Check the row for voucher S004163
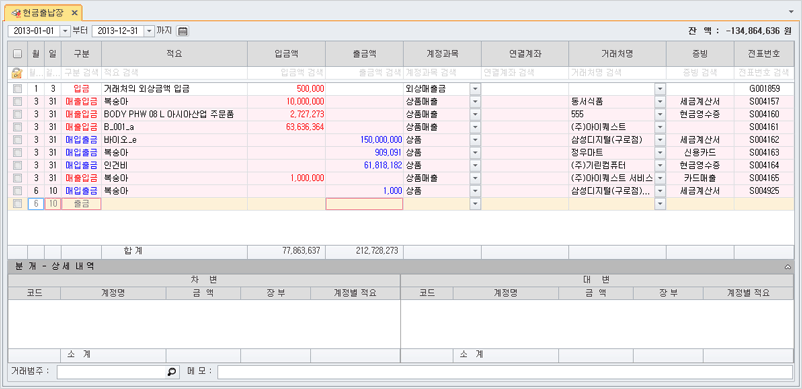Screen dimensions: 802x389 17,152
